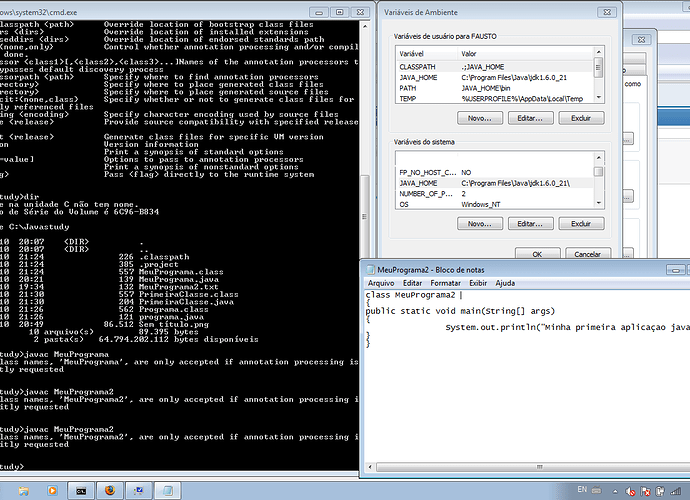Click Editar under user variables
The image size is (690, 500).
coord(530,118)
